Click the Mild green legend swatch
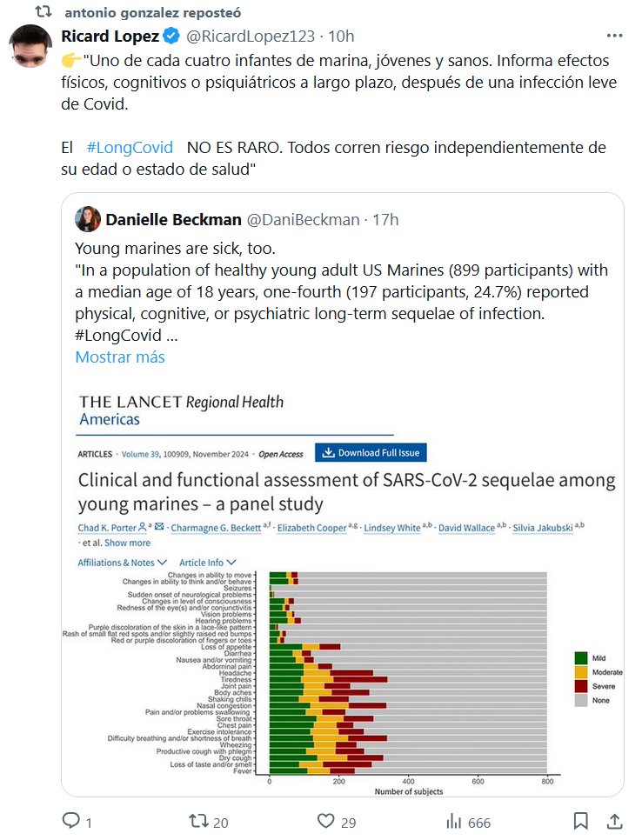 [x=582, y=658]
